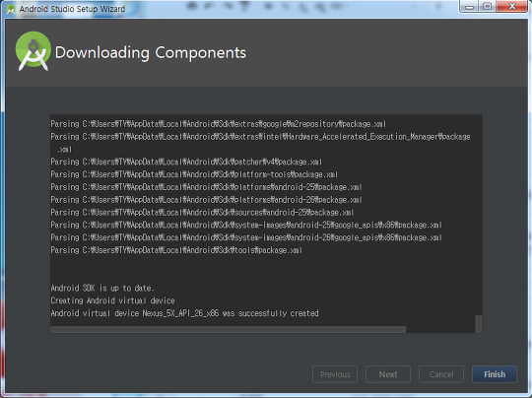The image size is (532, 398).
Task: Click the log line parsing platforms android-26
Action: (x=206, y=200)
